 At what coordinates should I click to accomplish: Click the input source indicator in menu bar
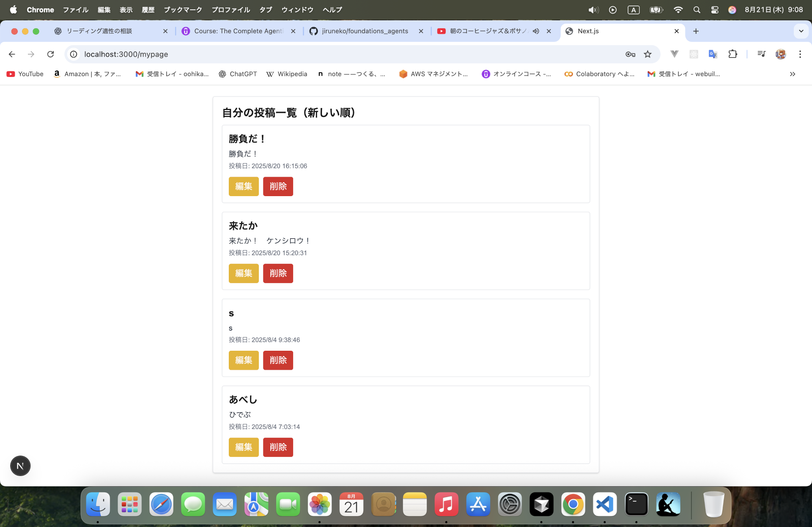(633, 10)
